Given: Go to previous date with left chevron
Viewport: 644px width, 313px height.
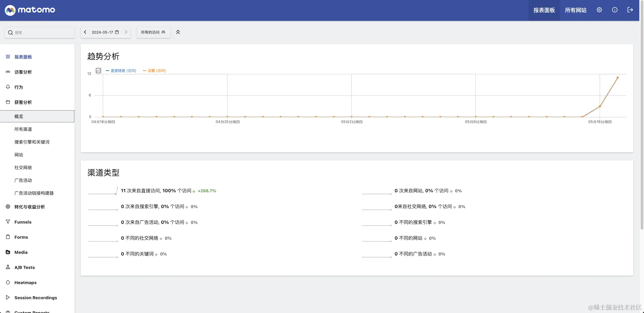Looking at the screenshot, I should pos(85,32).
